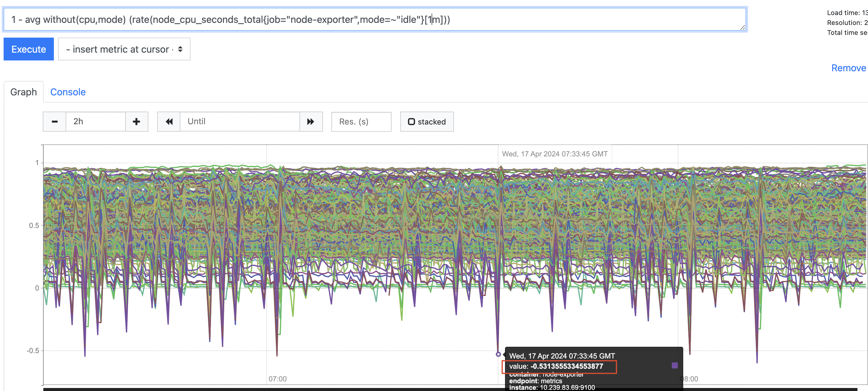Switch to the Console tab
This screenshot has width=868, height=391.
68,92
